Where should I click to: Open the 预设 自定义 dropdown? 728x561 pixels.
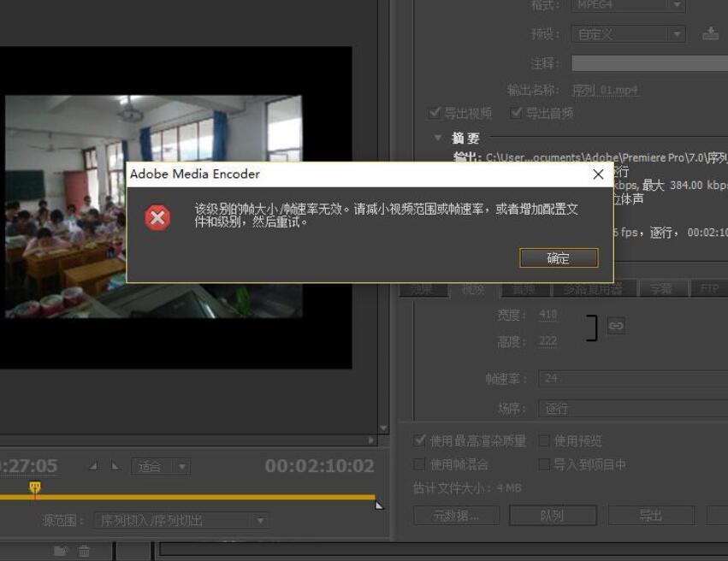pyautogui.click(x=628, y=34)
